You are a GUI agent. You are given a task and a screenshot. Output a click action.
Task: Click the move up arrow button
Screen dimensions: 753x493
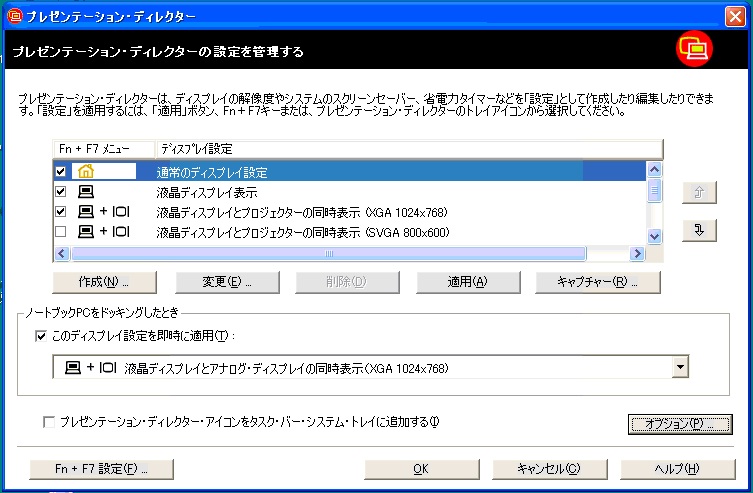click(697, 194)
